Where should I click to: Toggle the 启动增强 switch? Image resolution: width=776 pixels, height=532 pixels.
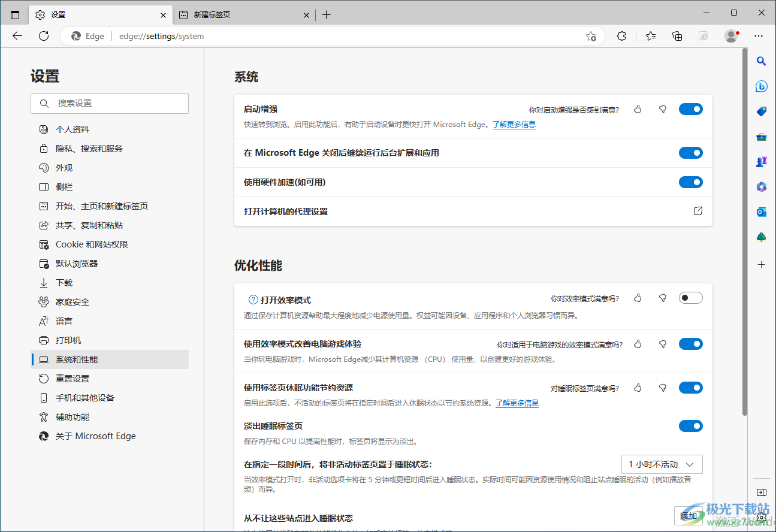point(690,109)
